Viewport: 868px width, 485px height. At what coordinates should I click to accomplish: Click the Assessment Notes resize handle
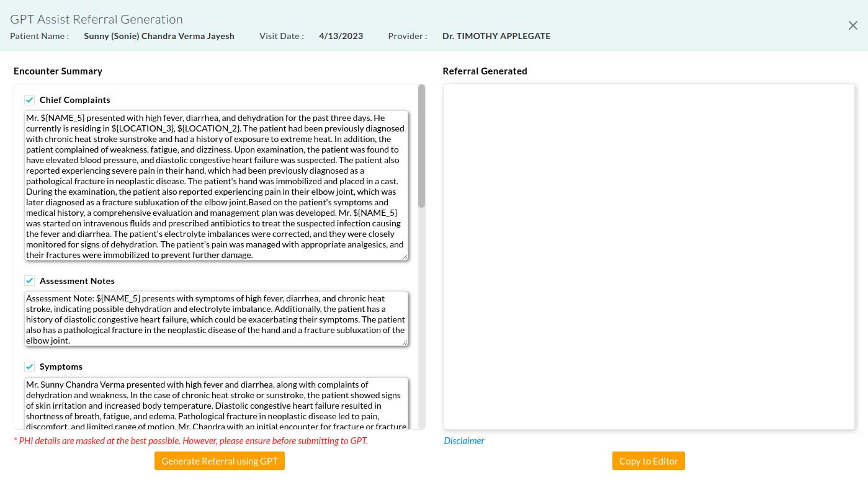pyautogui.click(x=405, y=342)
